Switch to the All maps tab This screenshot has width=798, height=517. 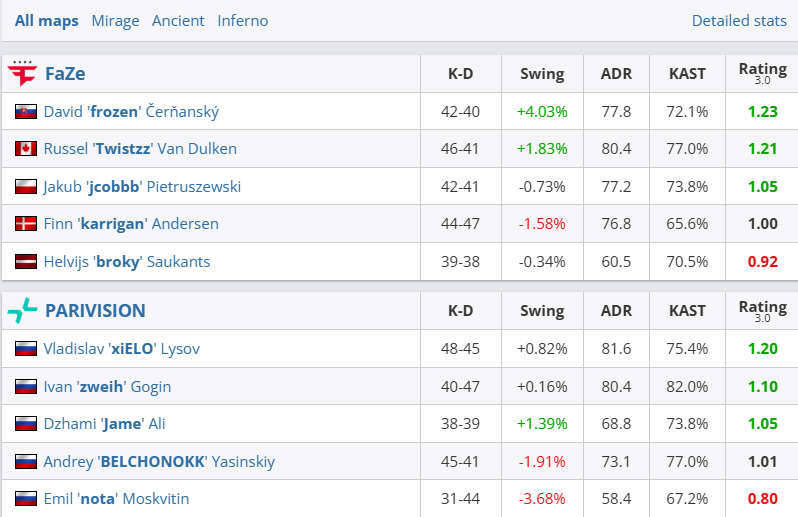46,20
